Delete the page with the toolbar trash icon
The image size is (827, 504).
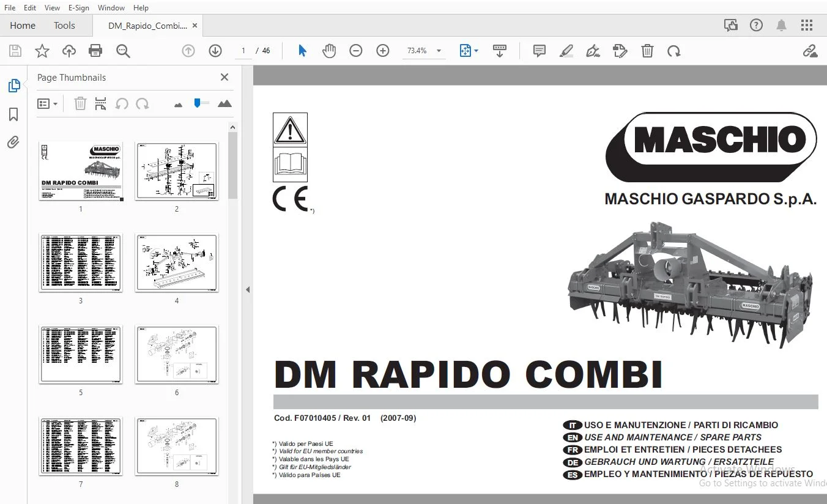647,51
